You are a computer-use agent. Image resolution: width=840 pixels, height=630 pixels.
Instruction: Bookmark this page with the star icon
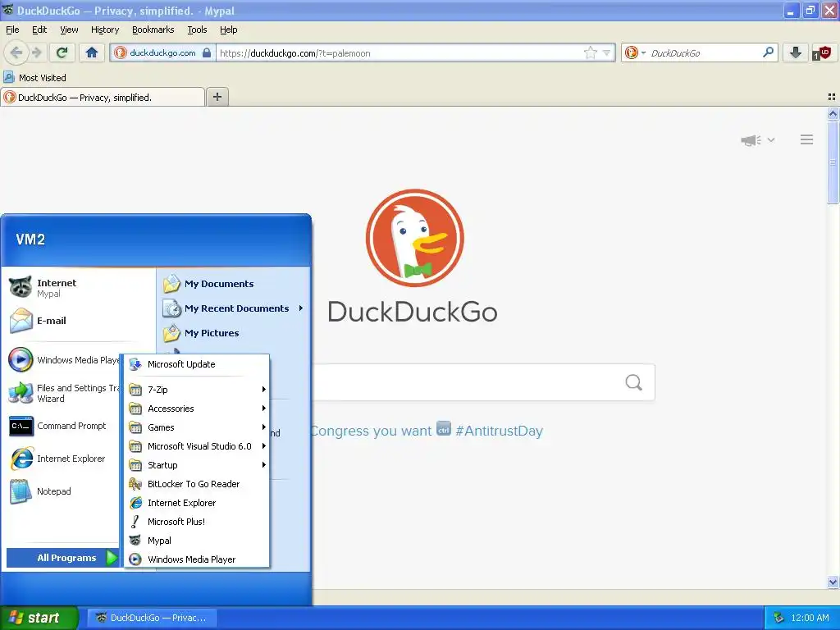[591, 52]
